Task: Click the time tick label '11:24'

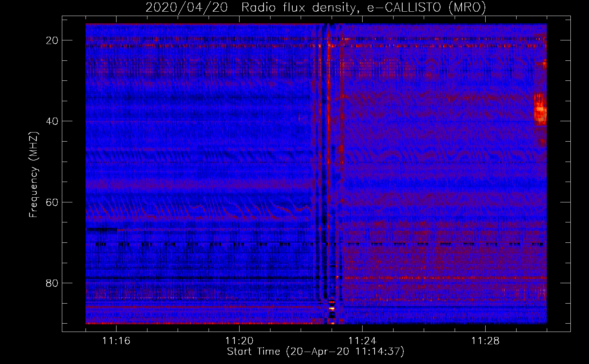Action: point(362,341)
